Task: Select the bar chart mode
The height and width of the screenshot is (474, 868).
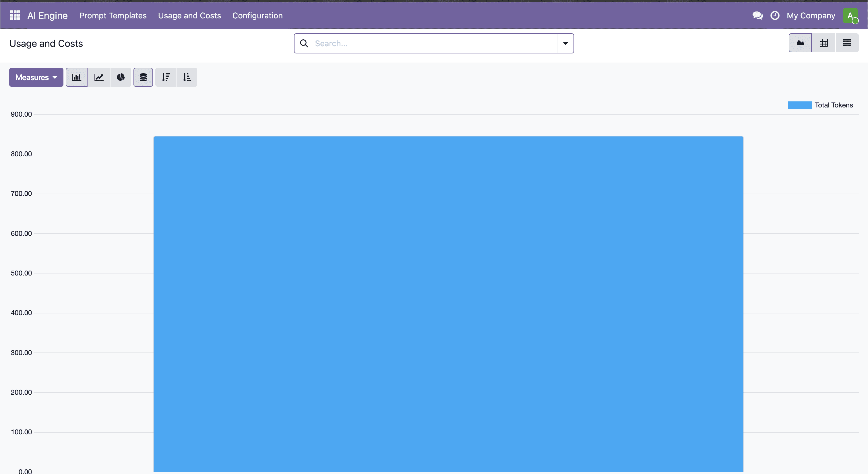Action: click(76, 77)
